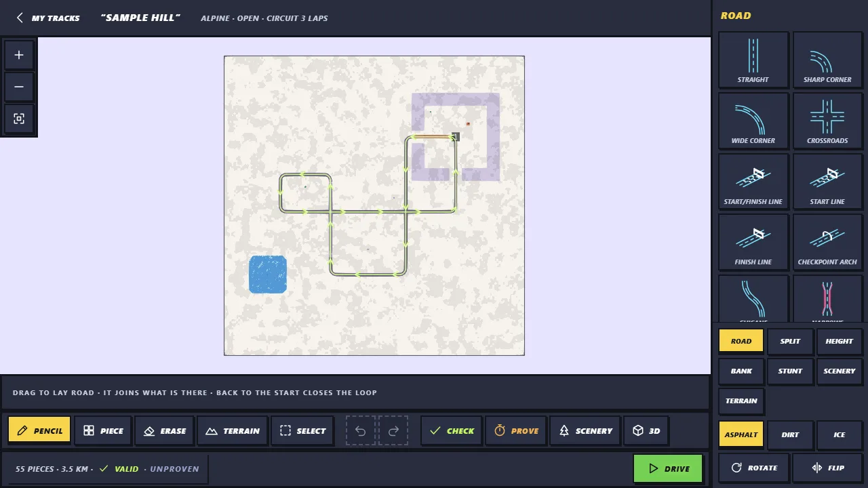Open the Height palette tab

click(x=839, y=341)
